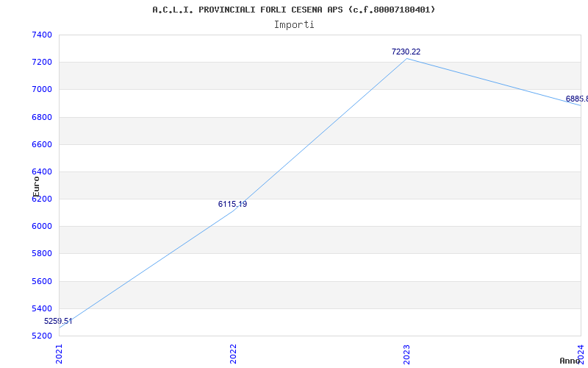Image resolution: width=588 pixels, height=368 pixels.
Task: Select the y-axis value 6800
Action: (42, 117)
